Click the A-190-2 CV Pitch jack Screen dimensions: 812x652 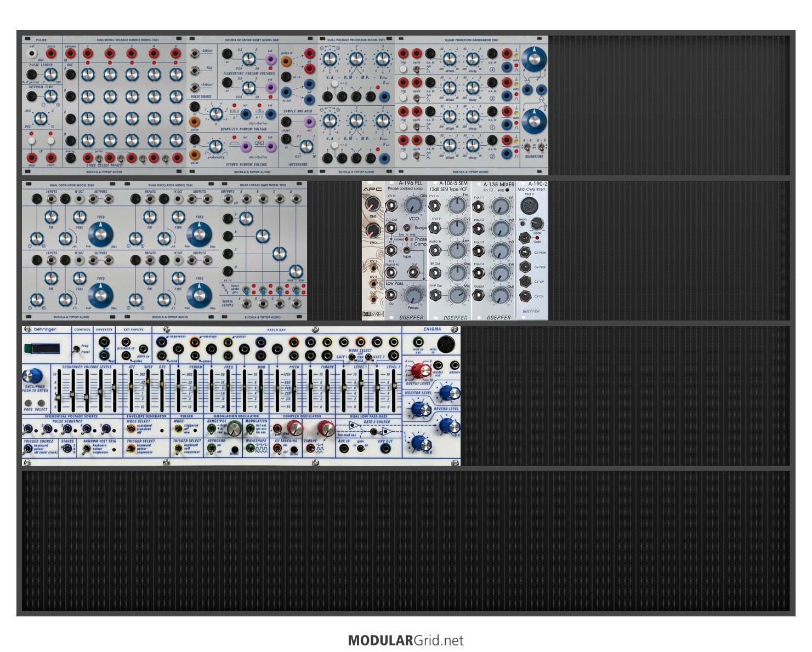point(525,267)
